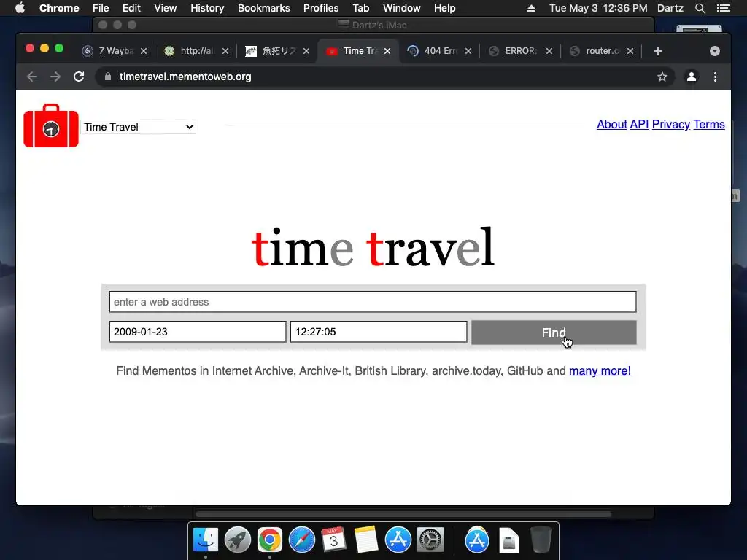Click the red suitcase Time Travel logo
This screenshot has width=747, height=560.
pos(51,125)
